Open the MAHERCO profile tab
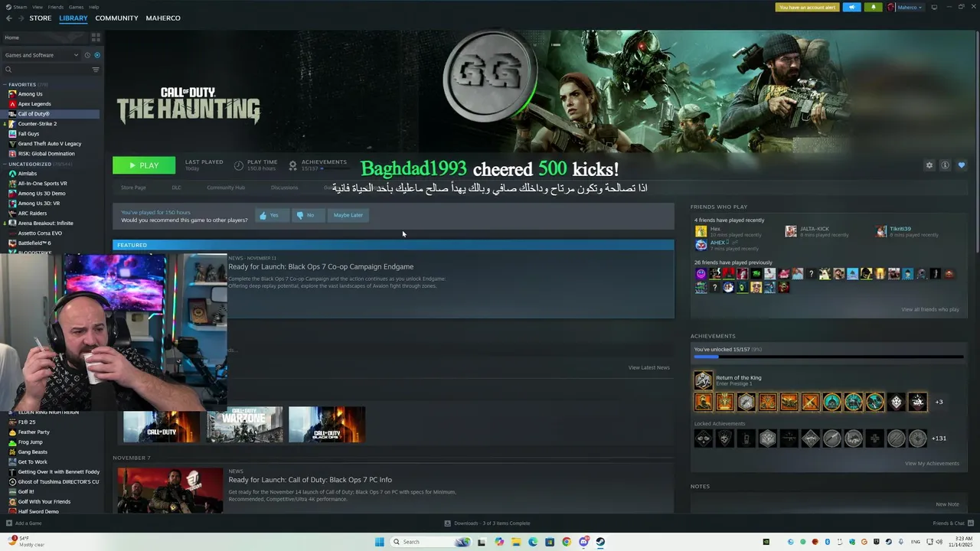The height and width of the screenshot is (551, 980). [163, 18]
